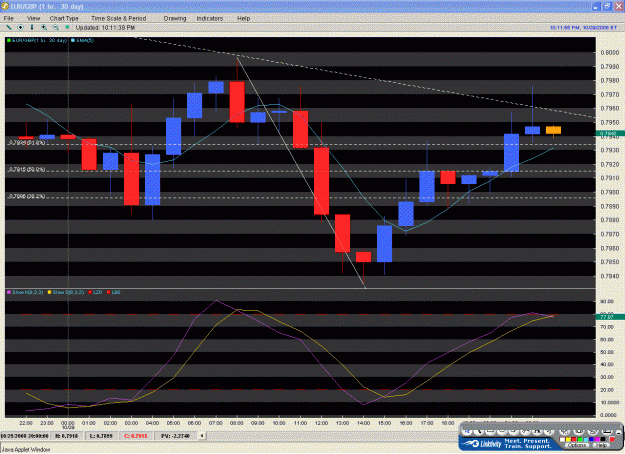The height and width of the screenshot is (454, 625).
Task: Click the left arrow in status bar
Action: 202,436
